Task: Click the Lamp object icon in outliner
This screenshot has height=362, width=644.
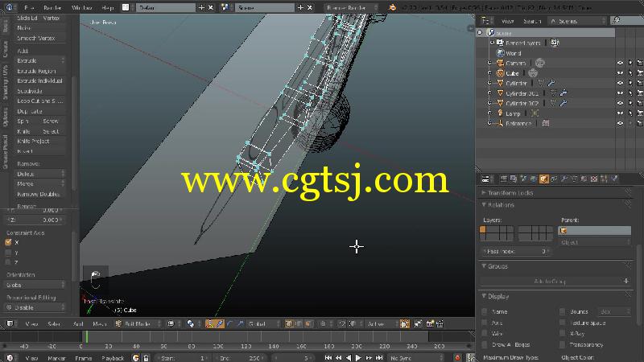Action: 500,113
